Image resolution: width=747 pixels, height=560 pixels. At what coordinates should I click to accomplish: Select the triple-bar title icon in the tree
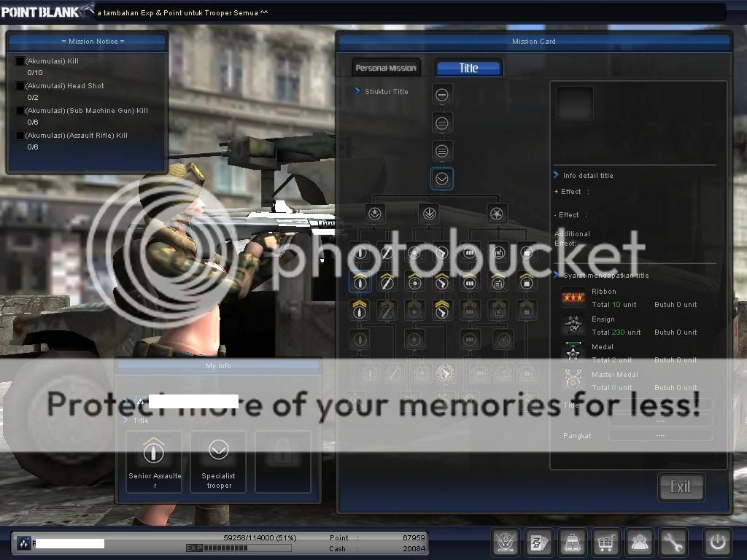click(x=441, y=152)
